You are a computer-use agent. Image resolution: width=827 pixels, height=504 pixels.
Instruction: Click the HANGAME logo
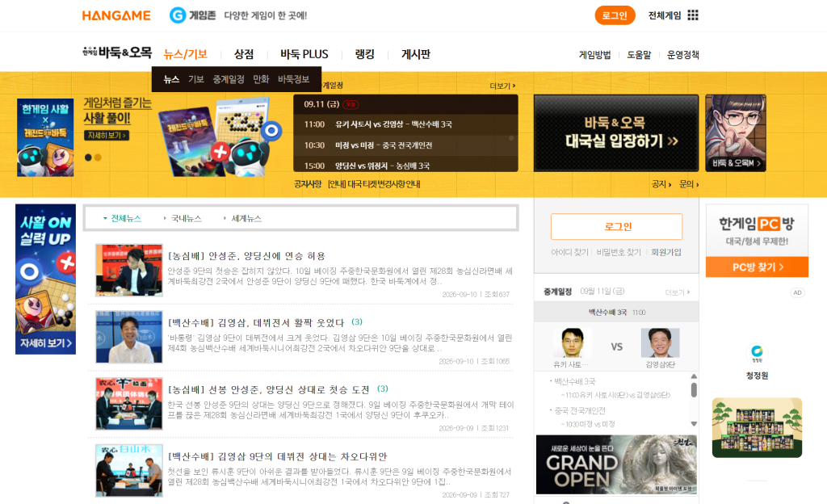point(116,15)
